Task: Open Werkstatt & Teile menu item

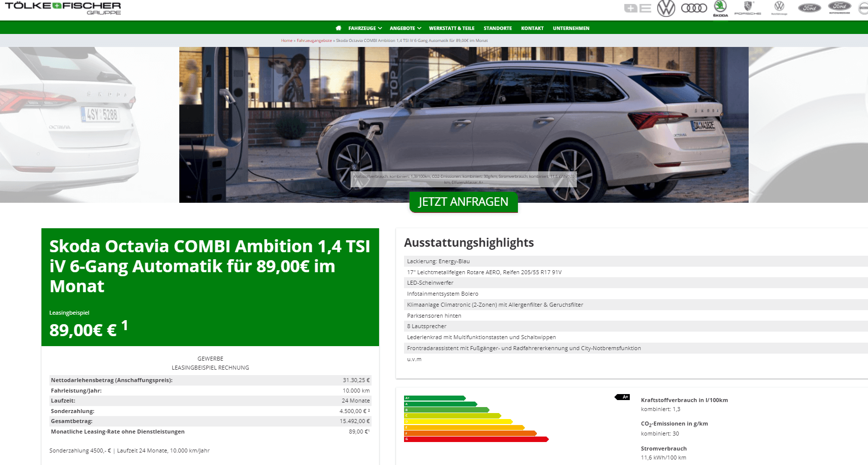Action: [451, 28]
